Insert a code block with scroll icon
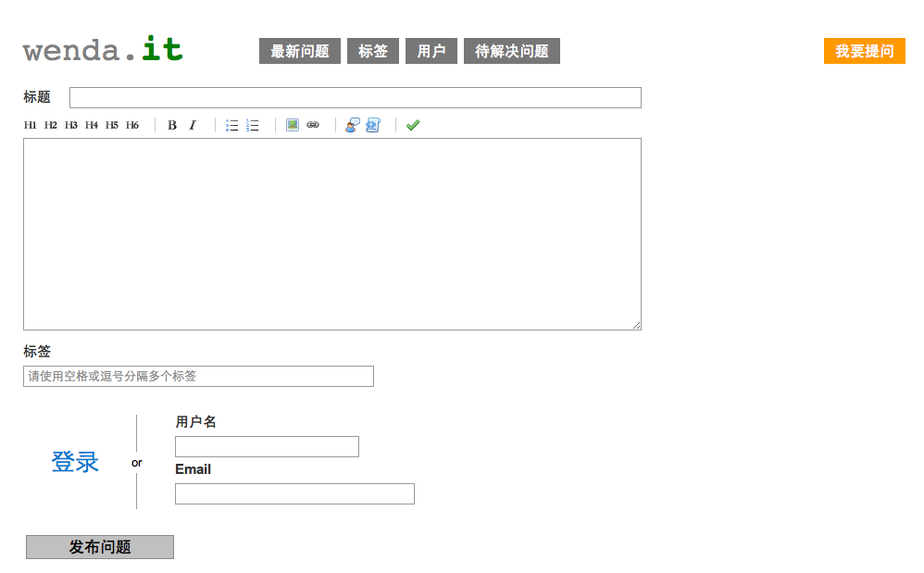Viewport: 924px width, 573px height. (373, 125)
